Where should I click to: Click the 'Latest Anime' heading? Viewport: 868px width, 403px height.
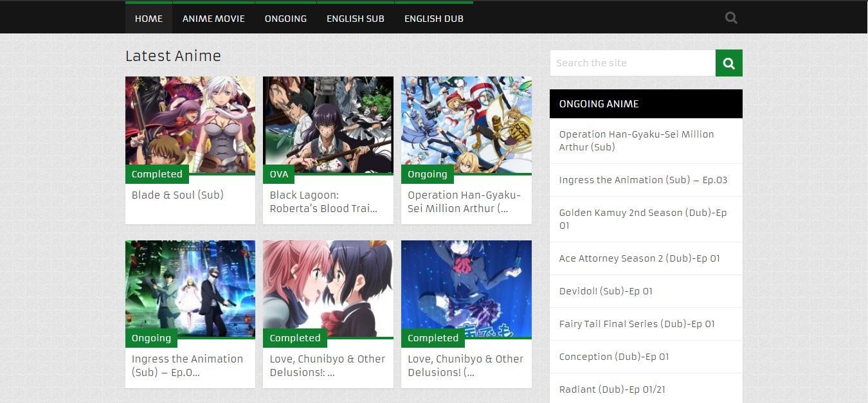pyautogui.click(x=173, y=56)
